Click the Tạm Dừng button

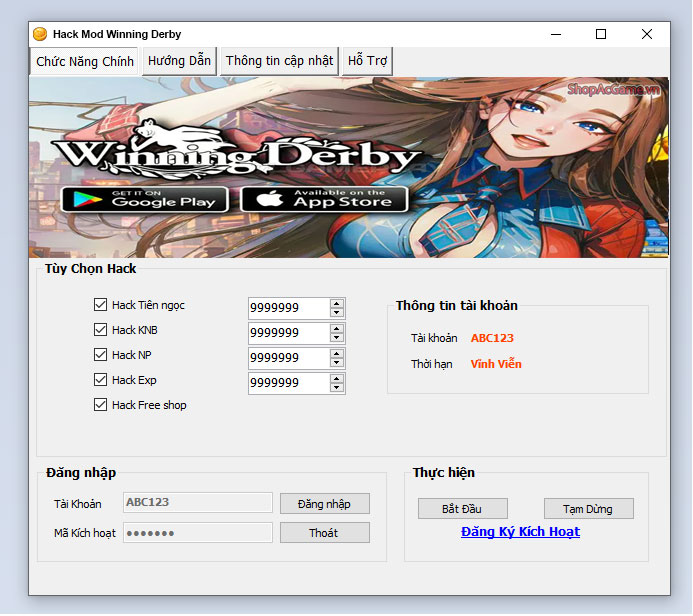click(x=589, y=509)
